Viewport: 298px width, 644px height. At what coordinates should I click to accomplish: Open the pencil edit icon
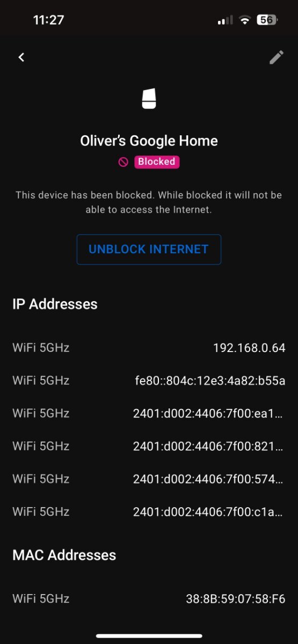point(276,57)
